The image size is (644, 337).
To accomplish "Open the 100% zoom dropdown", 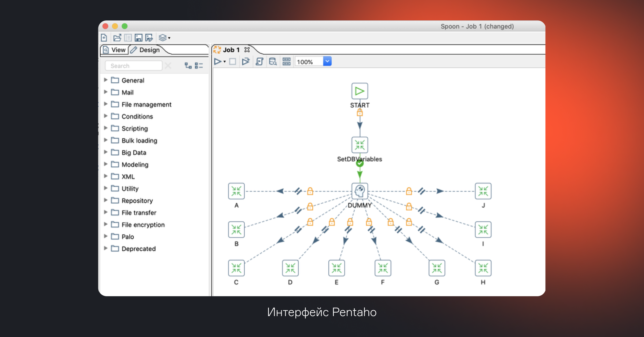I will tap(327, 61).
